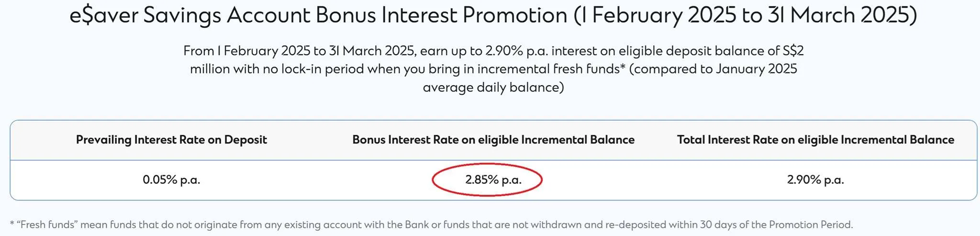The width and height of the screenshot is (980, 236).
Task: Click the Prevailing Interest Rate on Deposit header
Action: (x=171, y=140)
